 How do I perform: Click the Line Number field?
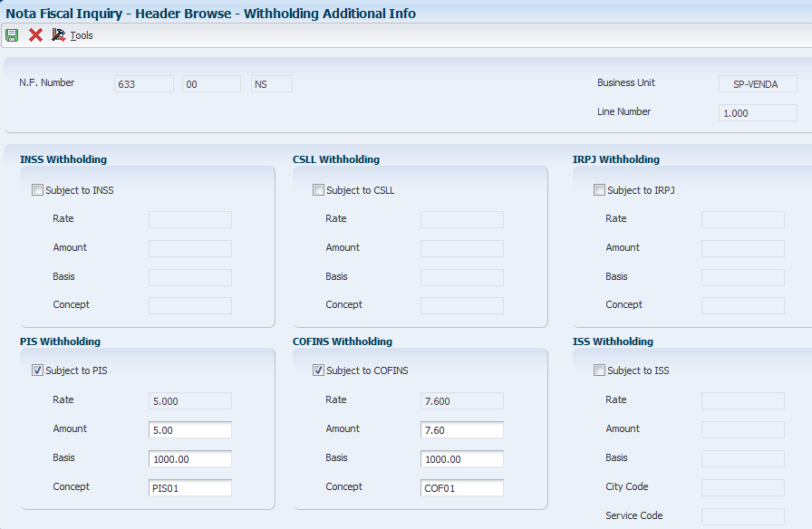[758, 113]
